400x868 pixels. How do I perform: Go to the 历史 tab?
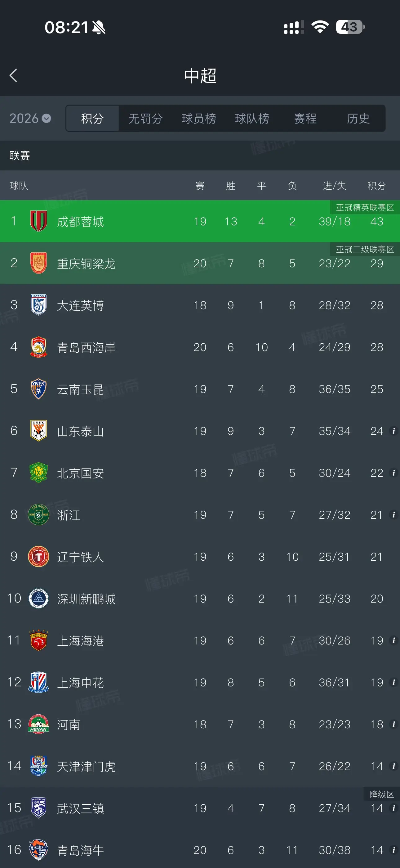point(358,118)
